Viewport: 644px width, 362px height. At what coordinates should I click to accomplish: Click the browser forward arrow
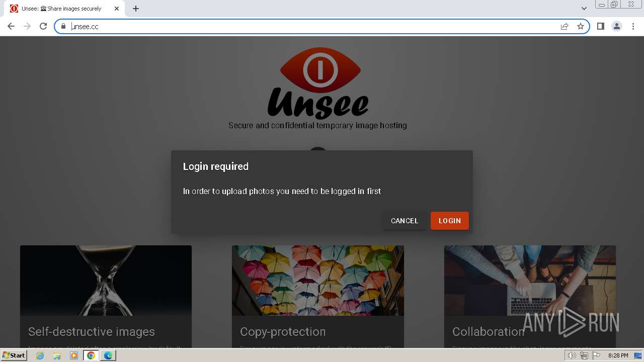point(27,26)
